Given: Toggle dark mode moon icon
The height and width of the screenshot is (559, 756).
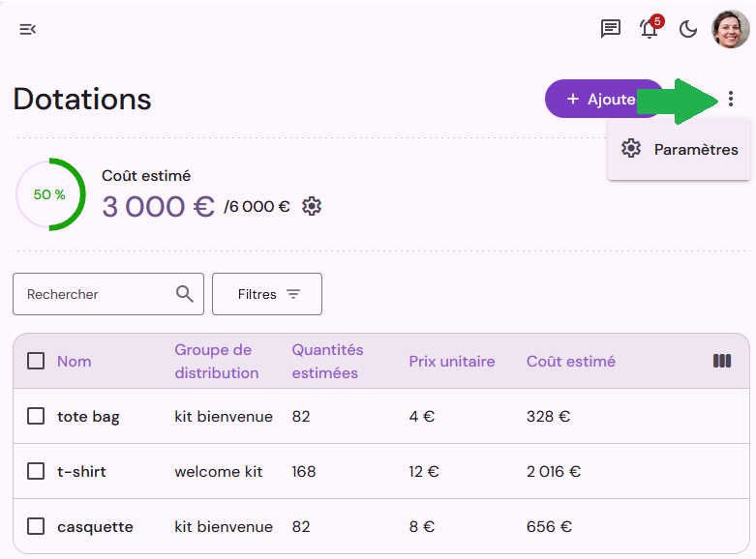Looking at the screenshot, I should 688,29.
